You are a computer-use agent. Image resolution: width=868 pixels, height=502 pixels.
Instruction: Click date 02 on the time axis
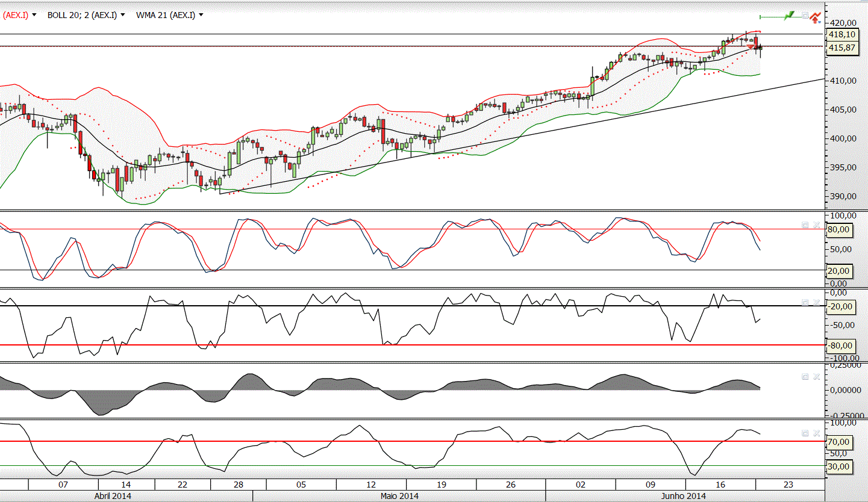(581, 485)
